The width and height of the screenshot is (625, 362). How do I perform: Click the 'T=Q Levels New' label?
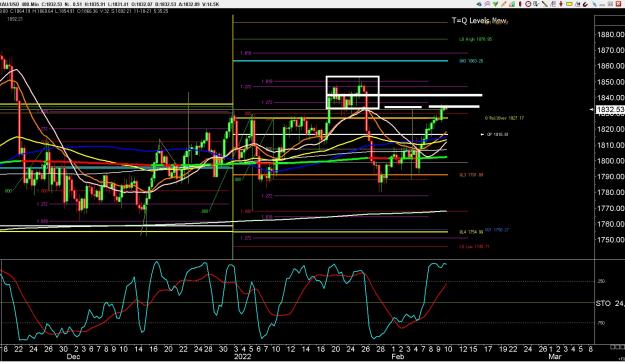tap(480, 21)
